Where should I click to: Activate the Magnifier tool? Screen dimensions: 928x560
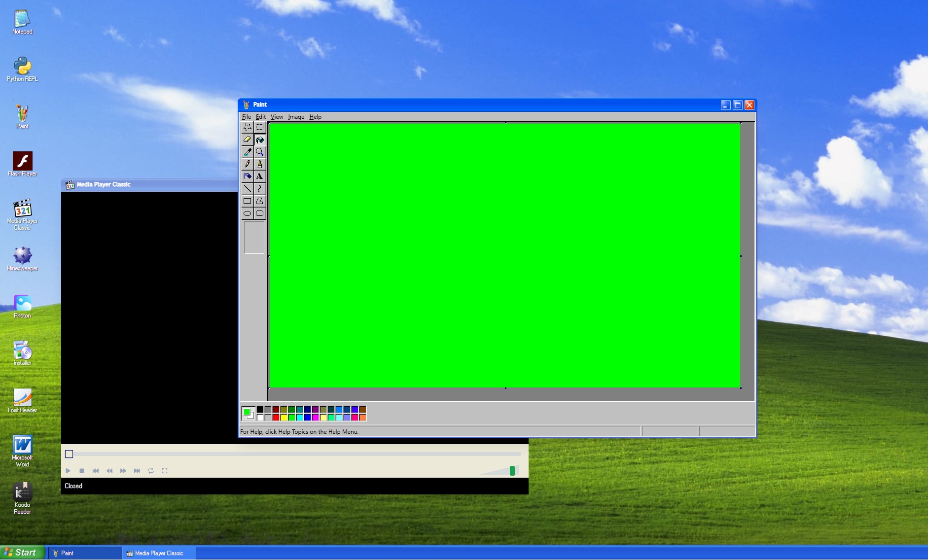pos(260,152)
